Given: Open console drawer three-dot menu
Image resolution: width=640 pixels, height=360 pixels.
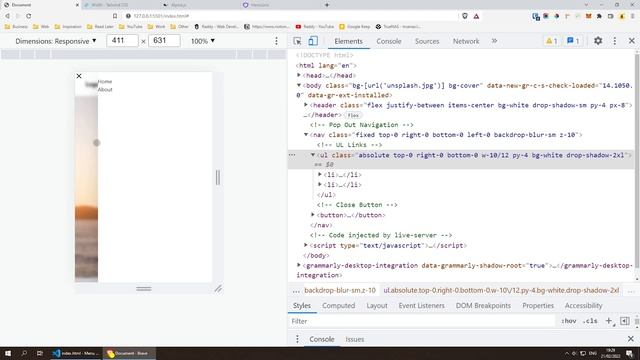Looking at the screenshot, I should click(x=297, y=339).
